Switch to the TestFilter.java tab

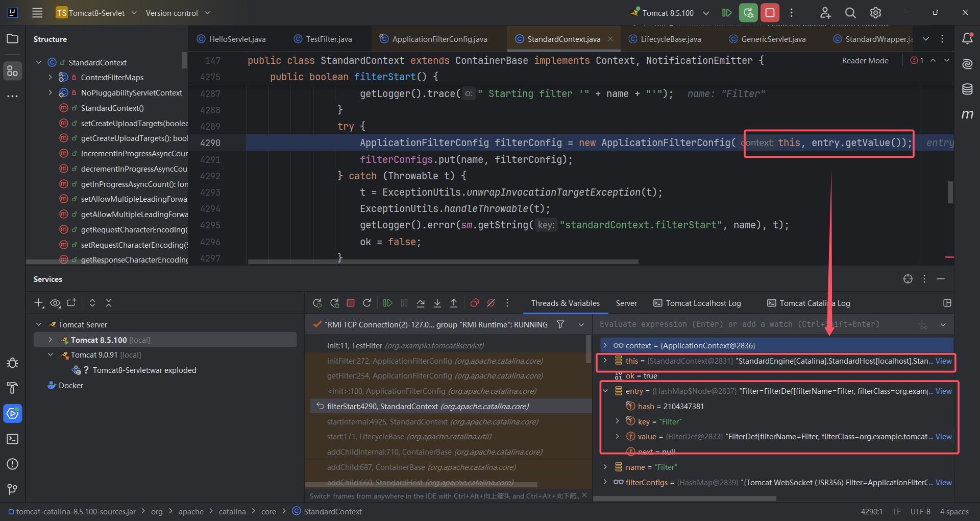point(323,39)
